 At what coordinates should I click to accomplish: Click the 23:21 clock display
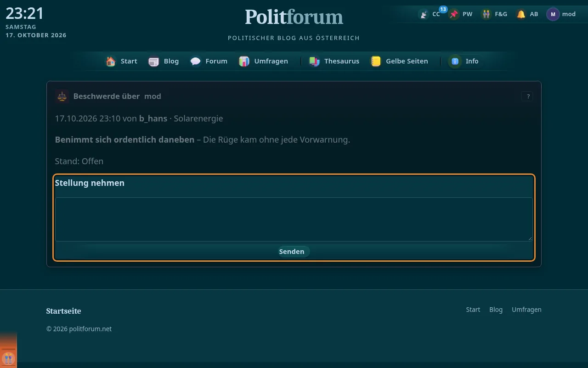25,13
